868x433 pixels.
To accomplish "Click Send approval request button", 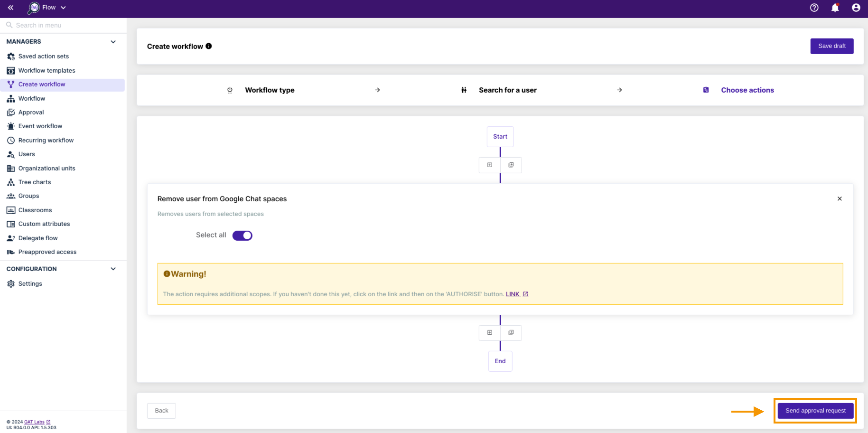I will coord(815,411).
